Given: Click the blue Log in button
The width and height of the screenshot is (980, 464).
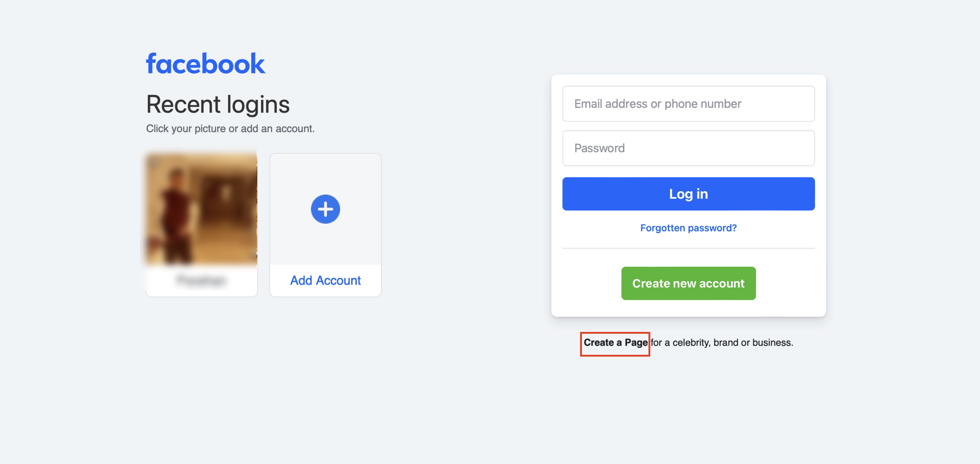Looking at the screenshot, I should [688, 194].
